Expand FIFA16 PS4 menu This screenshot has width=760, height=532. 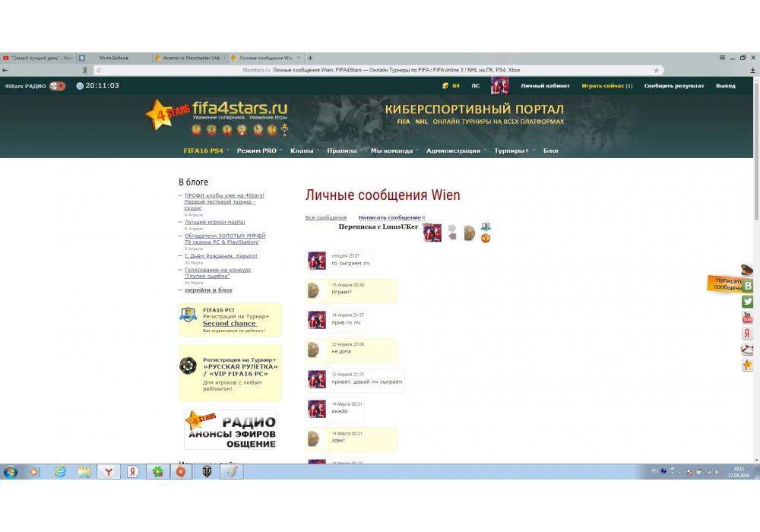[206, 150]
